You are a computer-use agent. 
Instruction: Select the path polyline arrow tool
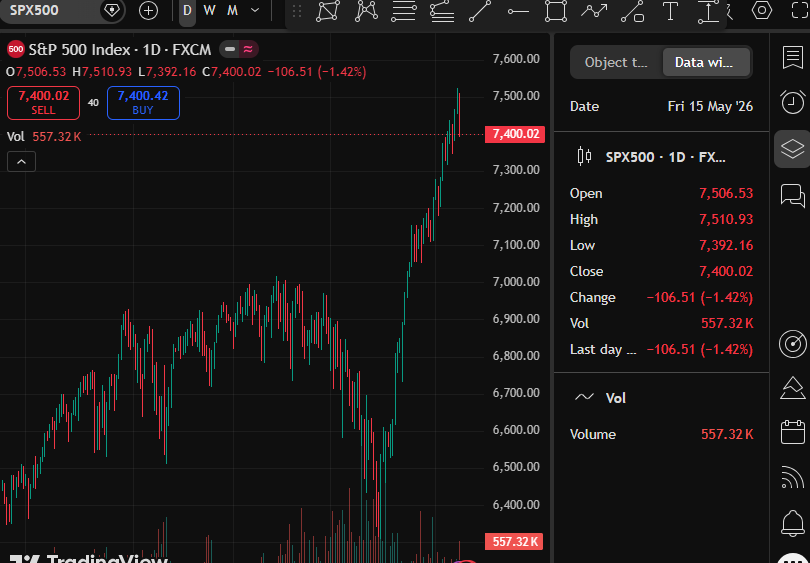point(594,11)
